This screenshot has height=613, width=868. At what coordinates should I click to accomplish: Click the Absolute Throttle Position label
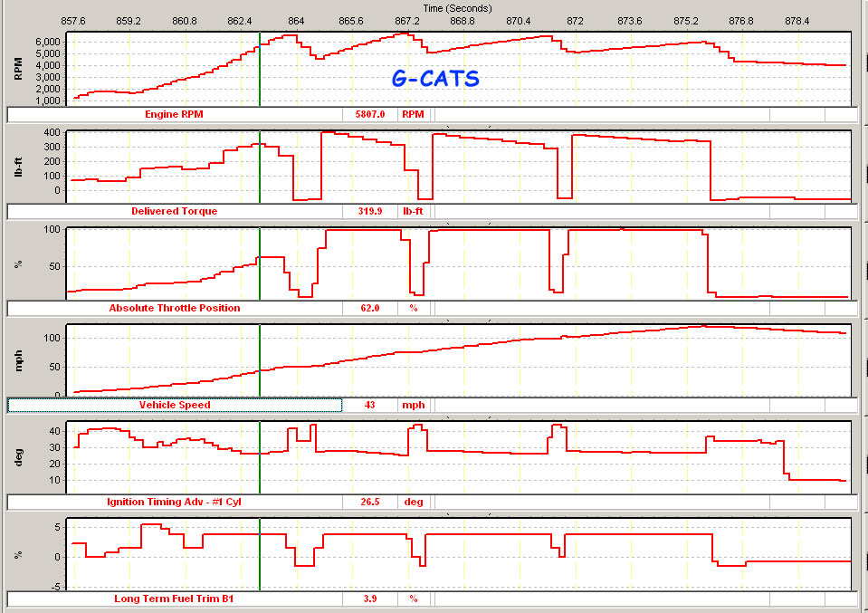[175, 308]
